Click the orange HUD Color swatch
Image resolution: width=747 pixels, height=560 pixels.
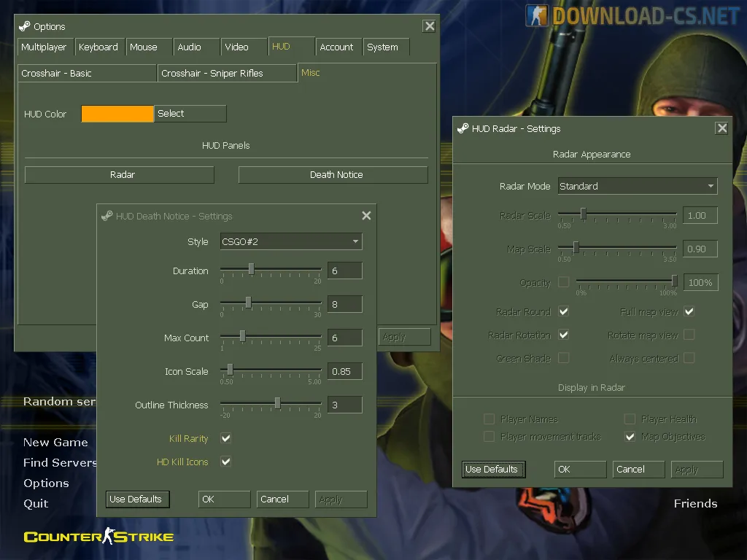[117, 114]
